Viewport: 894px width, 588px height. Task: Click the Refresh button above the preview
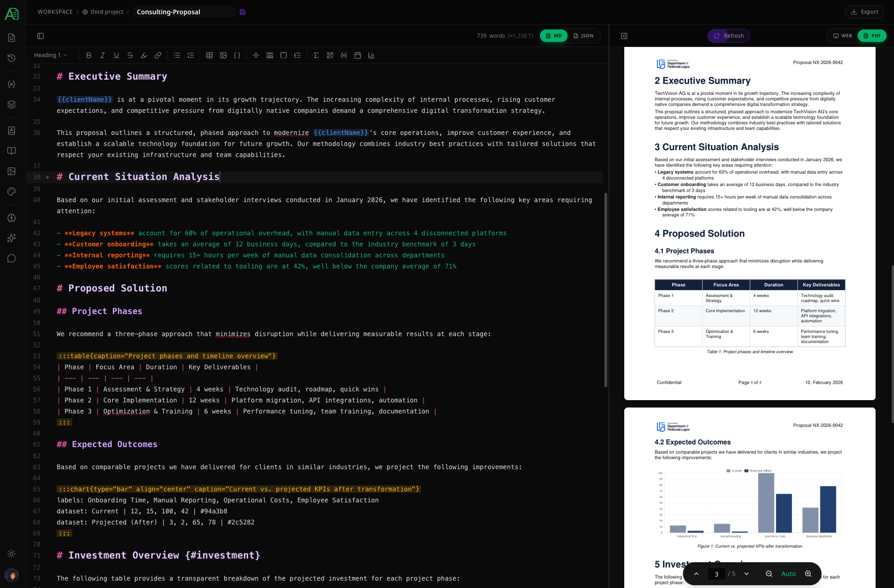point(728,35)
